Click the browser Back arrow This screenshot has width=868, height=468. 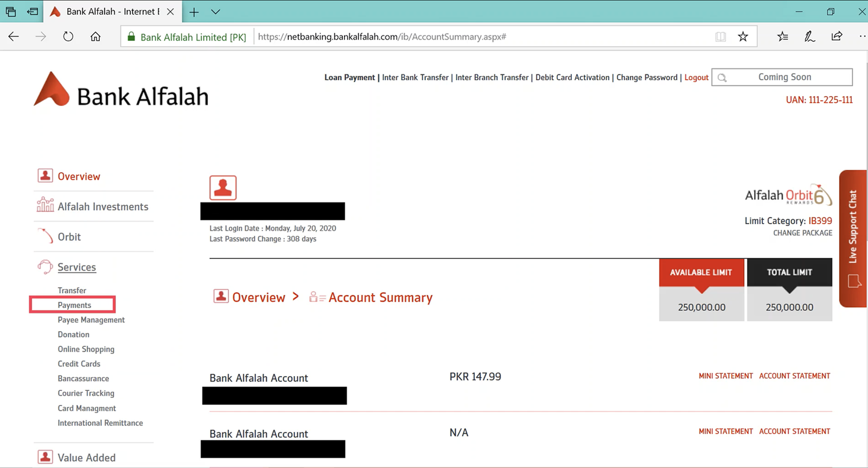[x=14, y=36]
